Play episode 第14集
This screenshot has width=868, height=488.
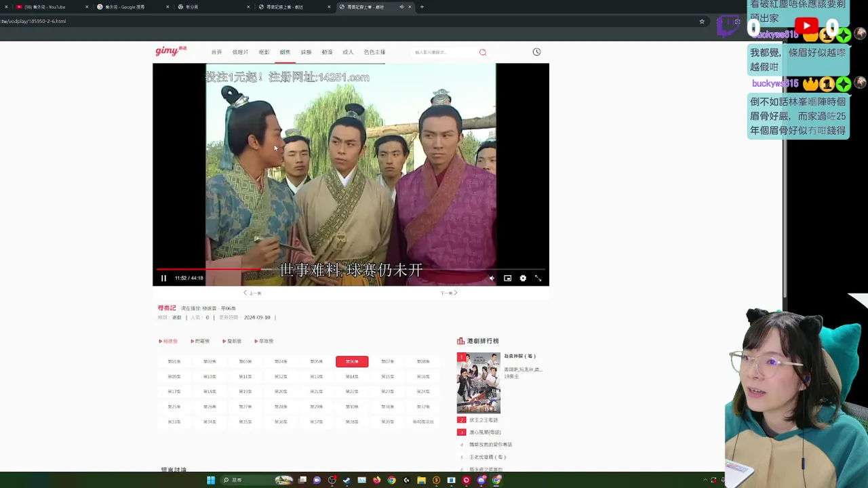(352, 376)
